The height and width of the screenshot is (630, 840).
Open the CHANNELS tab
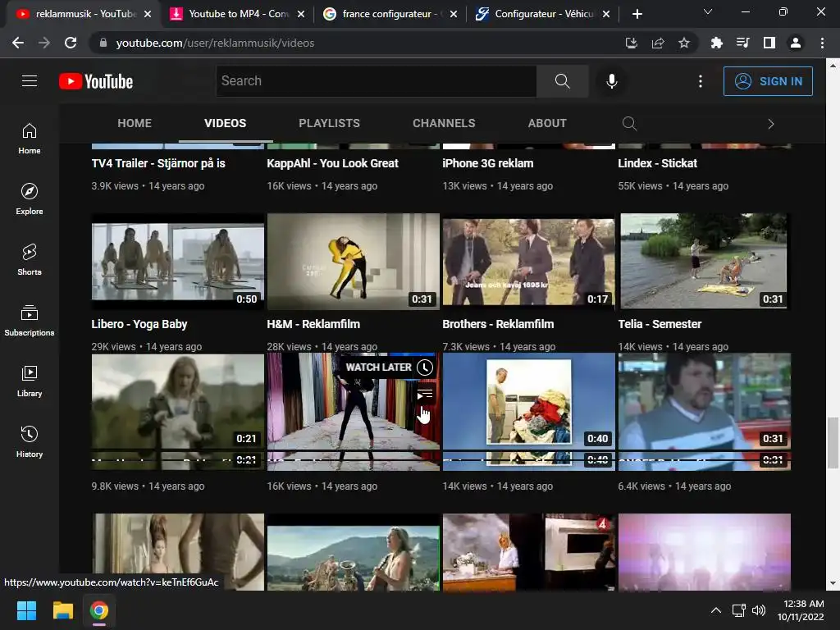click(x=444, y=123)
